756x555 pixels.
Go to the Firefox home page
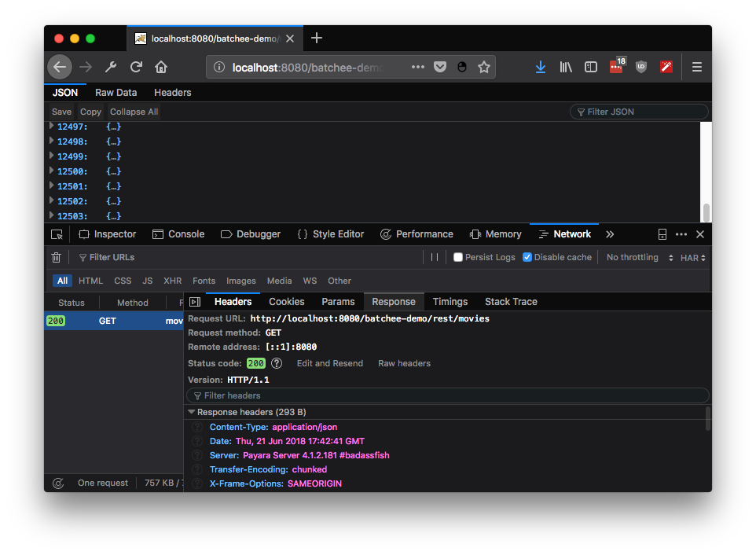tap(161, 68)
